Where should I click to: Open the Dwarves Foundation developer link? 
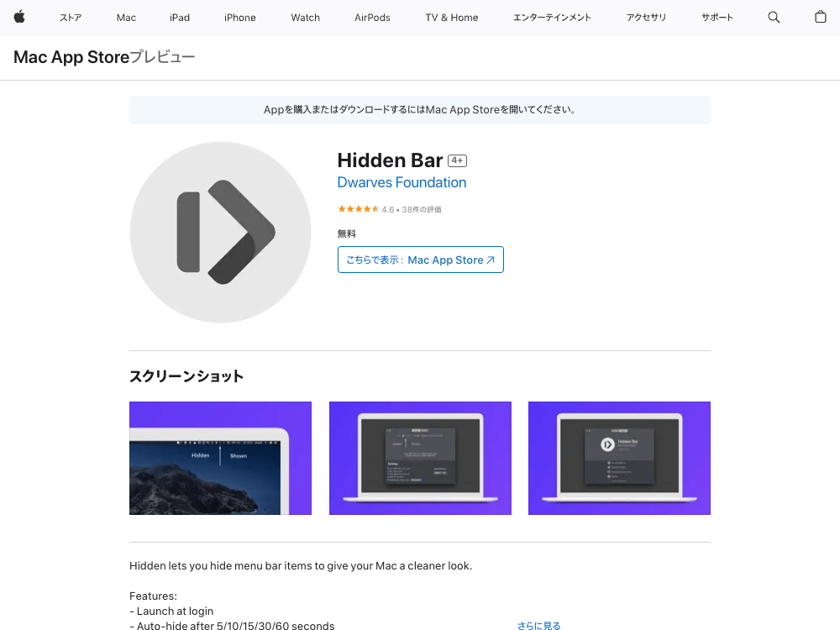click(x=402, y=182)
